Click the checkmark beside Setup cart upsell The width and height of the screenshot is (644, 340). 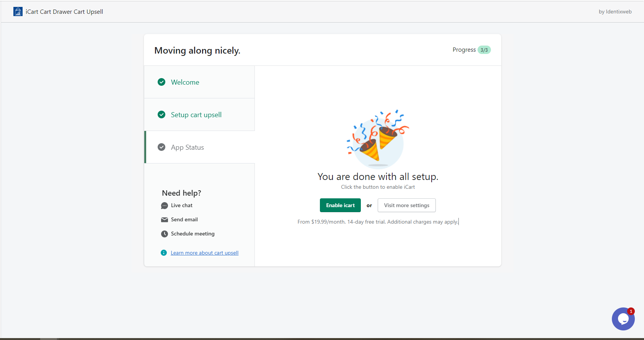[161, 114]
